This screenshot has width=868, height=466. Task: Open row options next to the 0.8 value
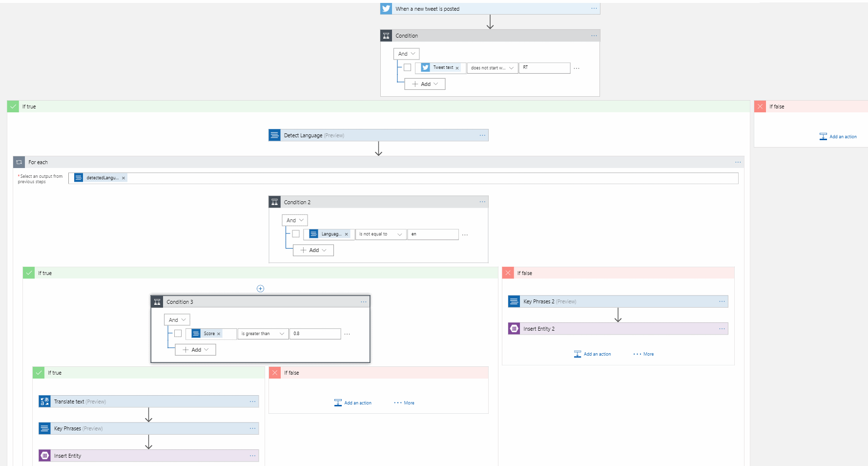347,334
